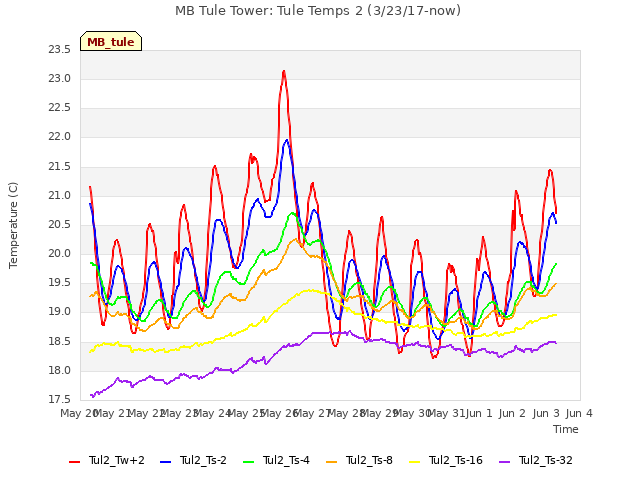Click the 20.5 y-axis tick label

tap(60, 224)
